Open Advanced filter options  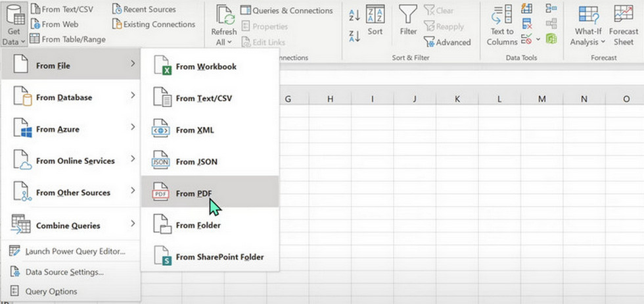coord(448,42)
